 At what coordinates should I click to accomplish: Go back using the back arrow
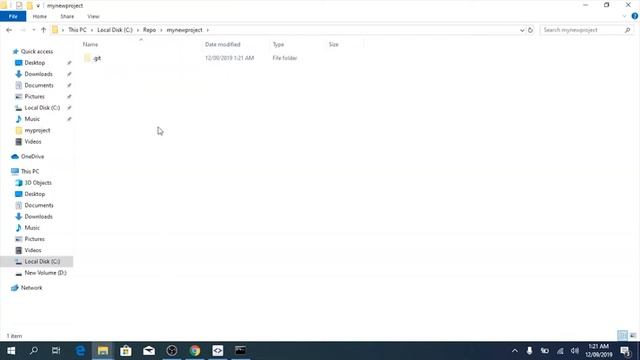tap(9, 30)
